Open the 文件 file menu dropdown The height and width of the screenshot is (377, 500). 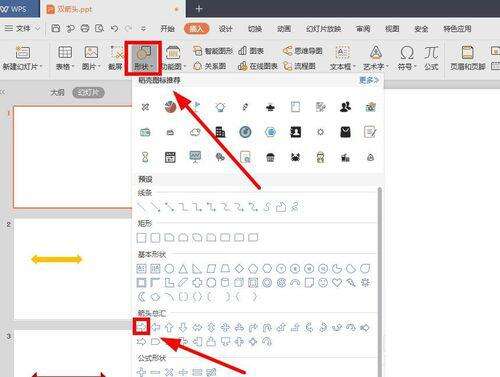[x=22, y=29]
